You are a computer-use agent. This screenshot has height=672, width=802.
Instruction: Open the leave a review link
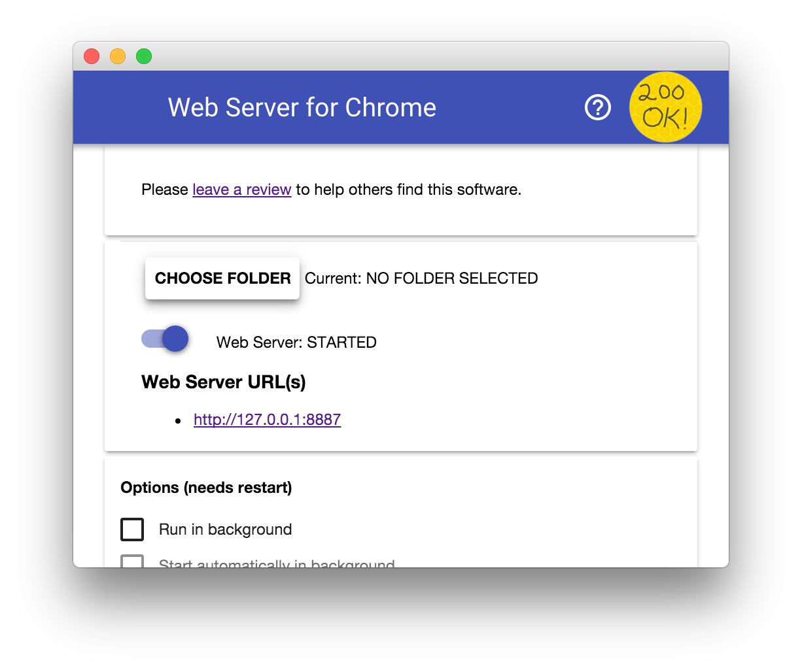pos(241,190)
